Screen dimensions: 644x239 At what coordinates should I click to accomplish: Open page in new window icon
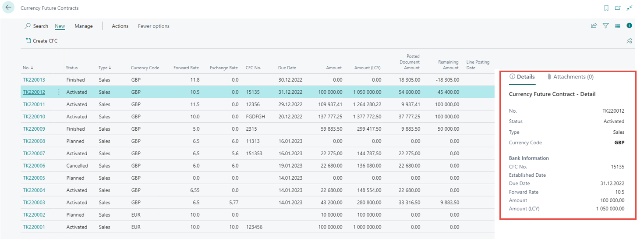pyautogui.click(x=618, y=8)
